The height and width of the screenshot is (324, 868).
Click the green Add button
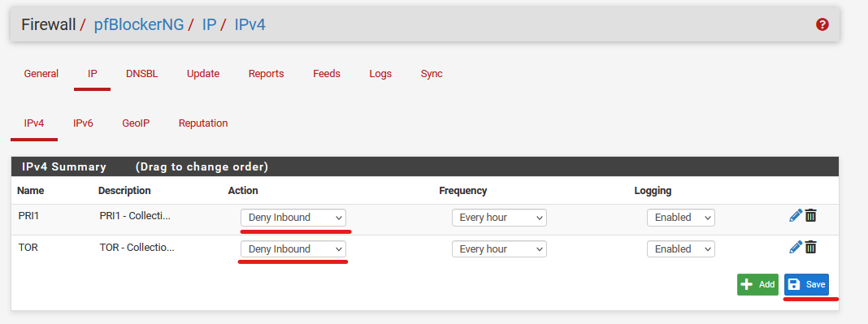757,285
